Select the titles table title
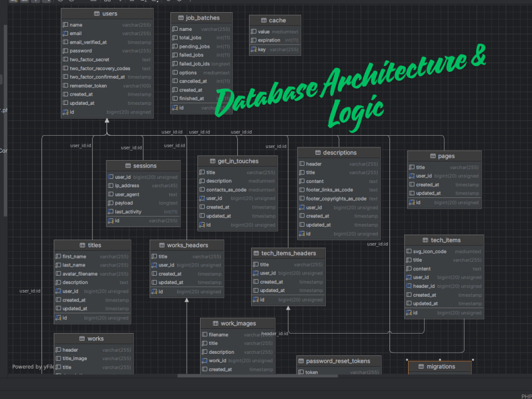The width and height of the screenshot is (532, 399). 94,245
